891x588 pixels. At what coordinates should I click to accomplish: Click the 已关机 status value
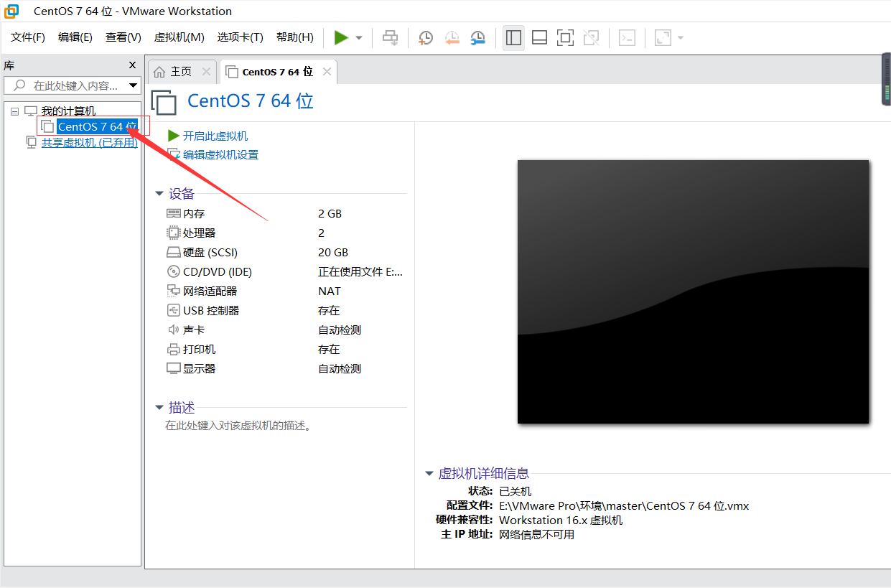tap(516, 491)
